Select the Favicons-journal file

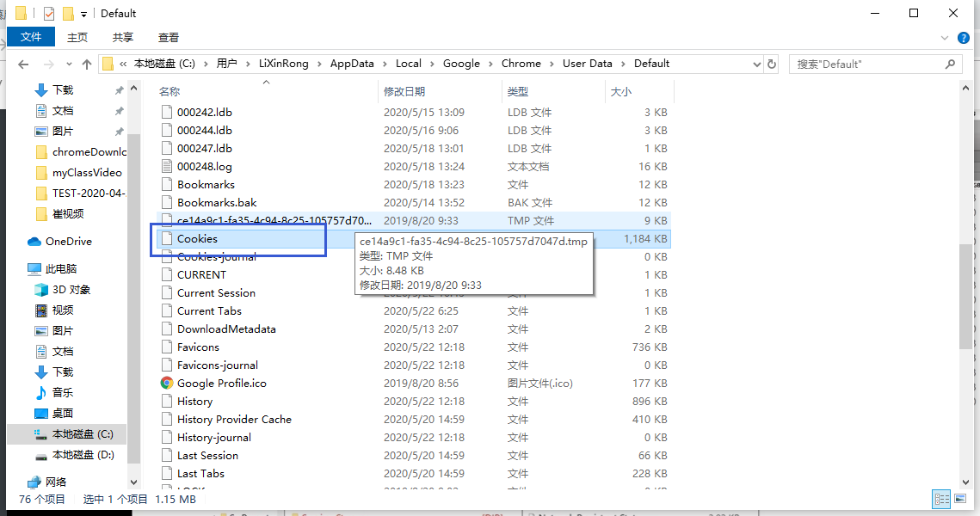(218, 365)
